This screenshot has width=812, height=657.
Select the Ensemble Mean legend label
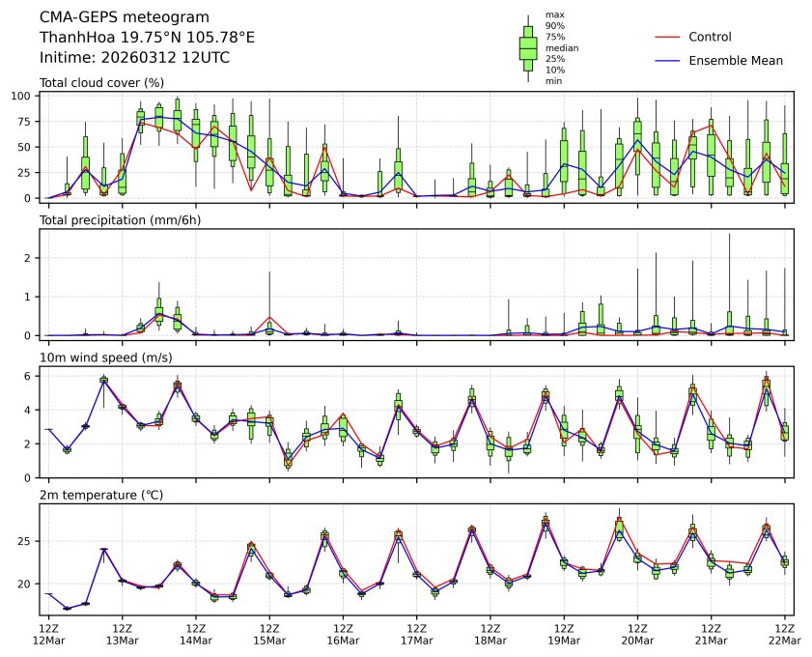[735, 60]
